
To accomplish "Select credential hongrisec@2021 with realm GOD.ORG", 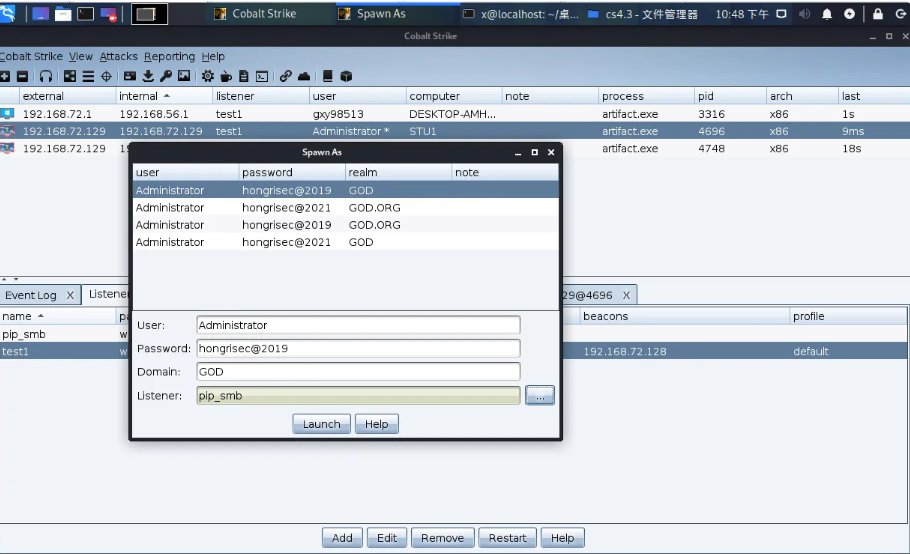I will point(346,208).
